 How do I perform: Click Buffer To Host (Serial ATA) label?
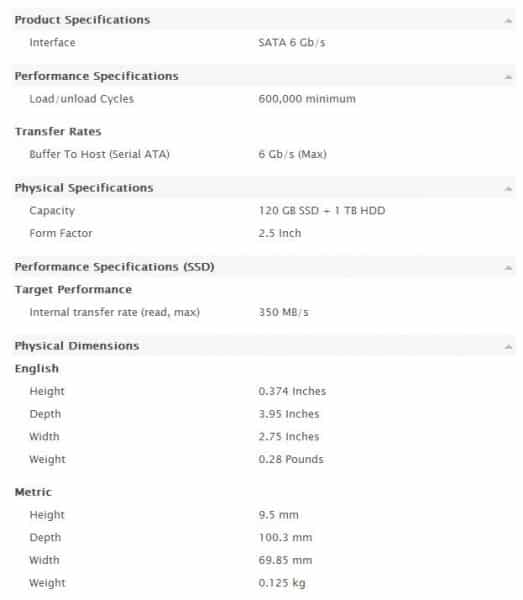point(99,154)
